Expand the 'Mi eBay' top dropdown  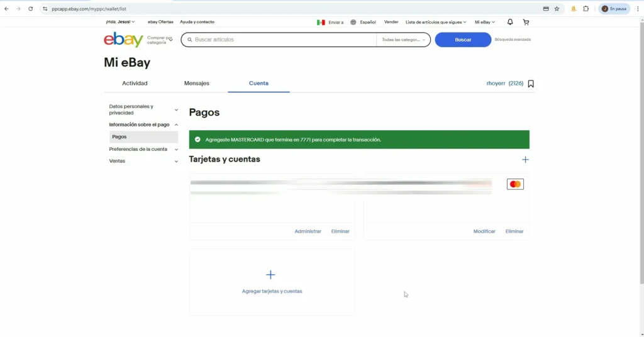point(485,22)
